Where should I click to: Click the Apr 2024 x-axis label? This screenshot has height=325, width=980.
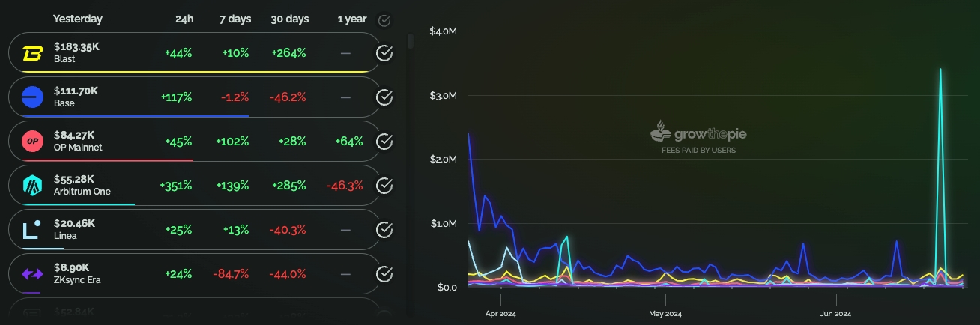500,313
